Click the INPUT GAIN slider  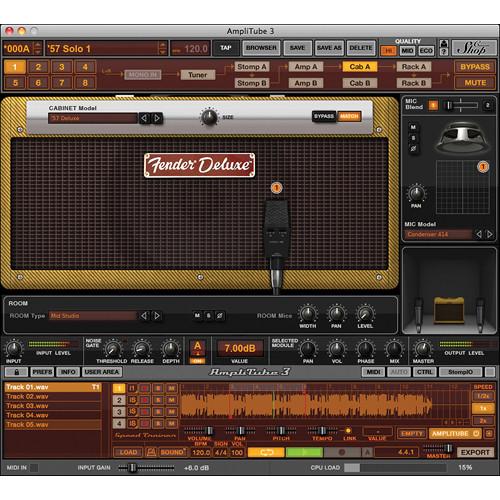pyautogui.click(x=146, y=468)
